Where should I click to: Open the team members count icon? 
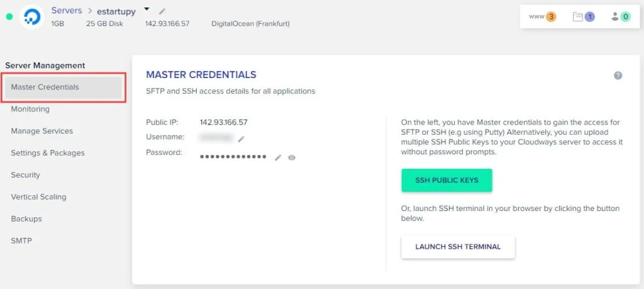coord(621,17)
